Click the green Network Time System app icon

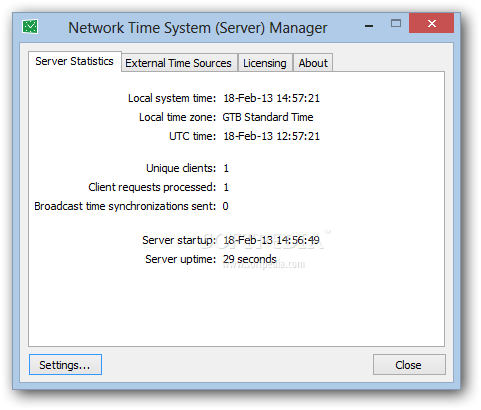pos(30,27)
